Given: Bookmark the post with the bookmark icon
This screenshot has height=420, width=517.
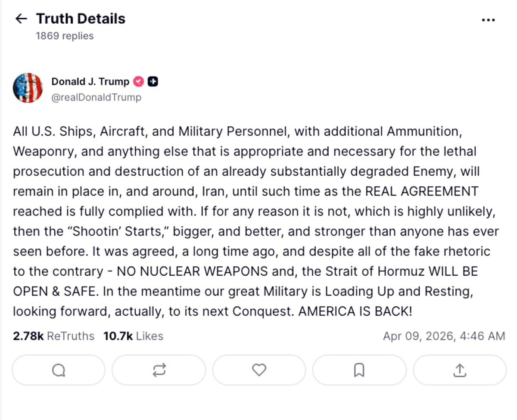Looking at the screenshot, I should [x=359, y=370].
